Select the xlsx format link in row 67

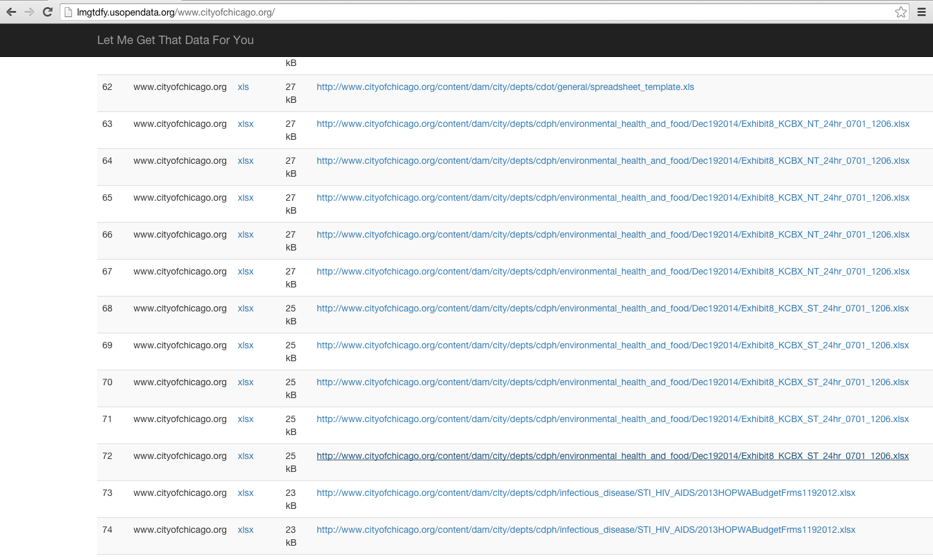[x=246, y=271]
